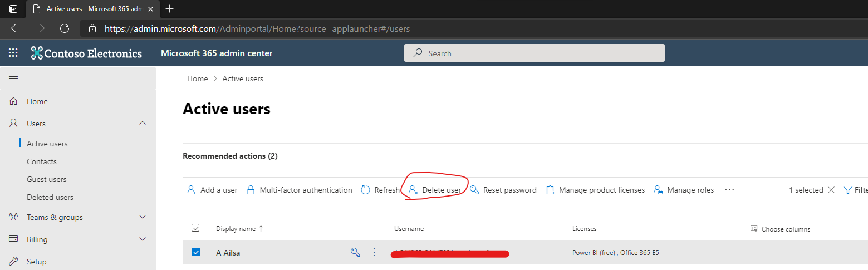Click the Add a user icon
The width and height of the screenshot is (868, 270).
coord(192,190)
